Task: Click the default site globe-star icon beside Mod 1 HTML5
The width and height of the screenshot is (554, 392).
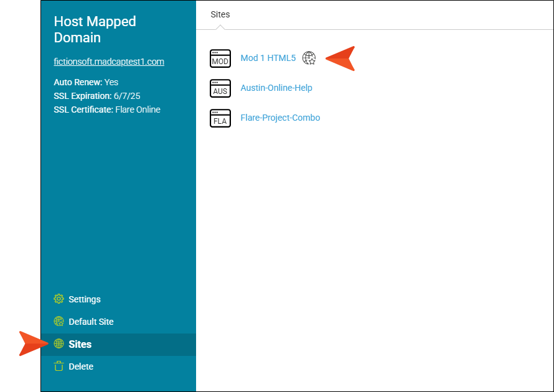Action: [309, 58]
